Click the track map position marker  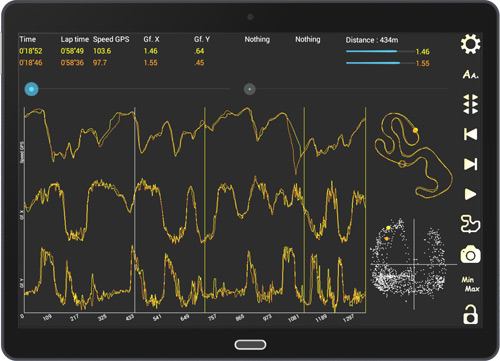[415, 130]
